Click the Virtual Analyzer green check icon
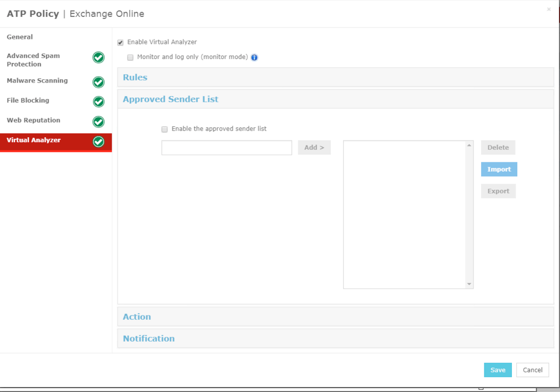560x392 pixels. pos(99,142)
